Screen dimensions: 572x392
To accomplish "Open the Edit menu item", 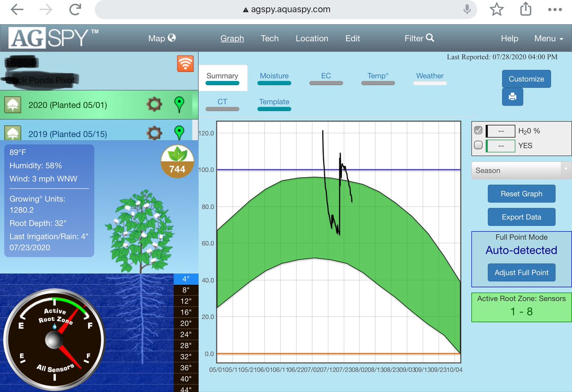I will [353, 39].
